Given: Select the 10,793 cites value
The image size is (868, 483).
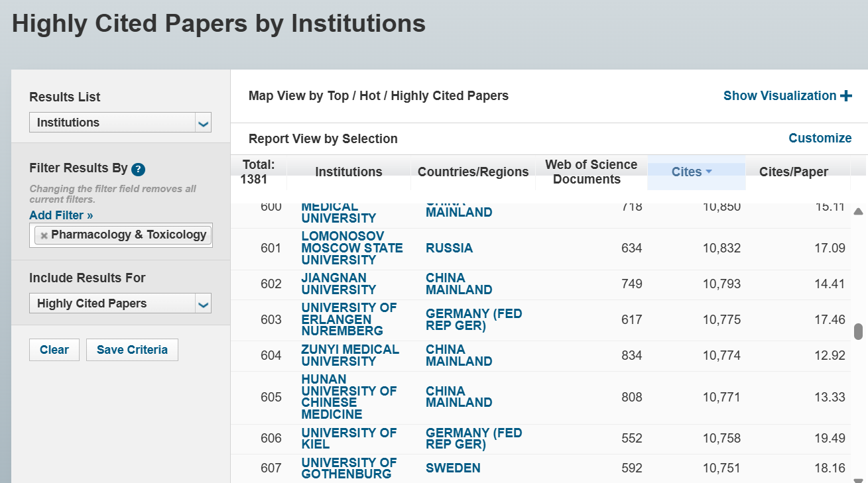Looking at the screenshot, I should click(x=721, y=284).
